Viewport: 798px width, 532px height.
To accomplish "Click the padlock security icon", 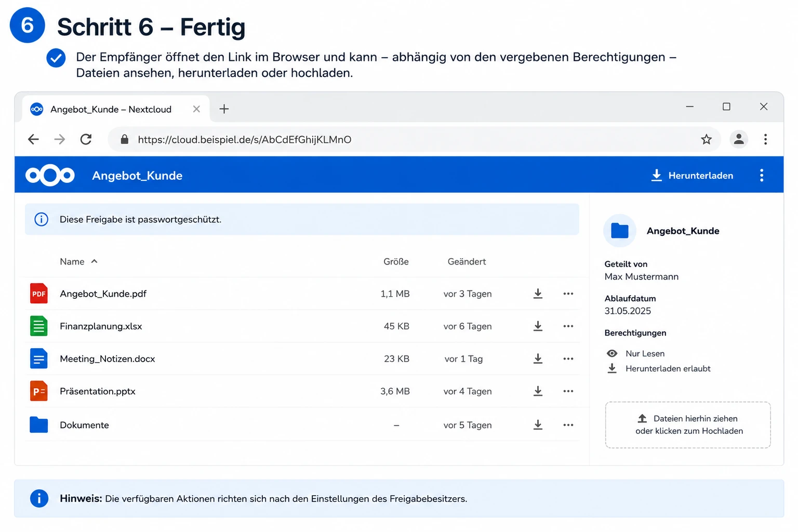I will point(124,139).
